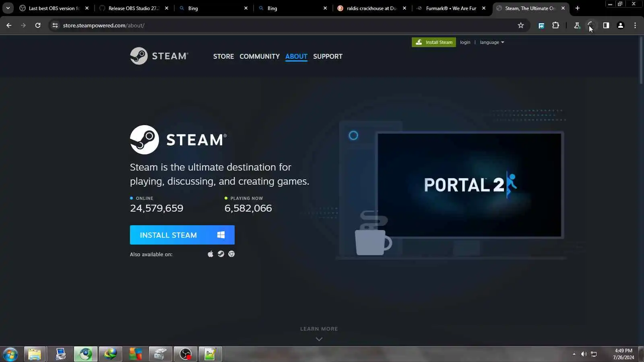
Task: Click the Show Desktop strip on the taskbar
Action: click(x=641, y=354)
